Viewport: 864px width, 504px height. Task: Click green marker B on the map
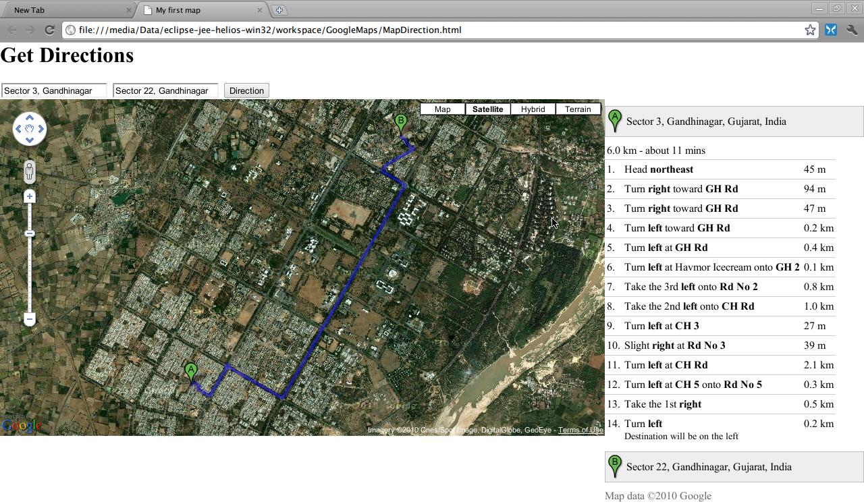tap(400, 123)
